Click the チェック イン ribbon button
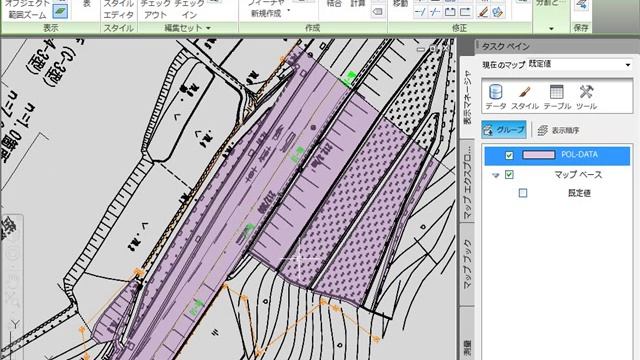Viewport: 640px width, 360px height. click(189, 9)
